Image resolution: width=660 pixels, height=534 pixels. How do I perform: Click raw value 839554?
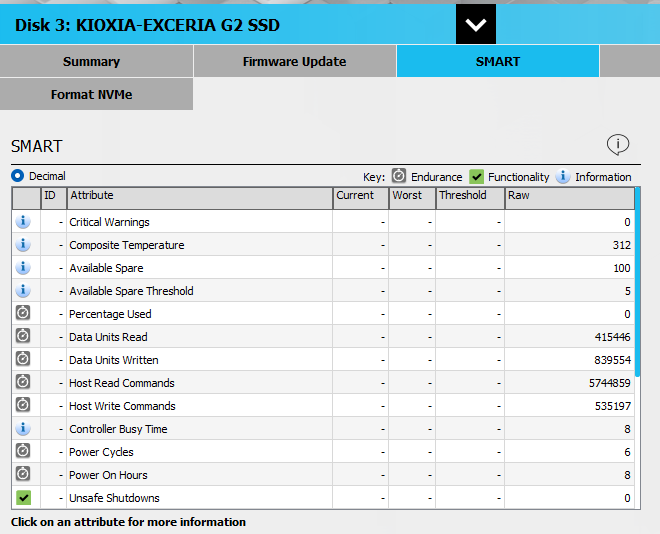(612, 360)
